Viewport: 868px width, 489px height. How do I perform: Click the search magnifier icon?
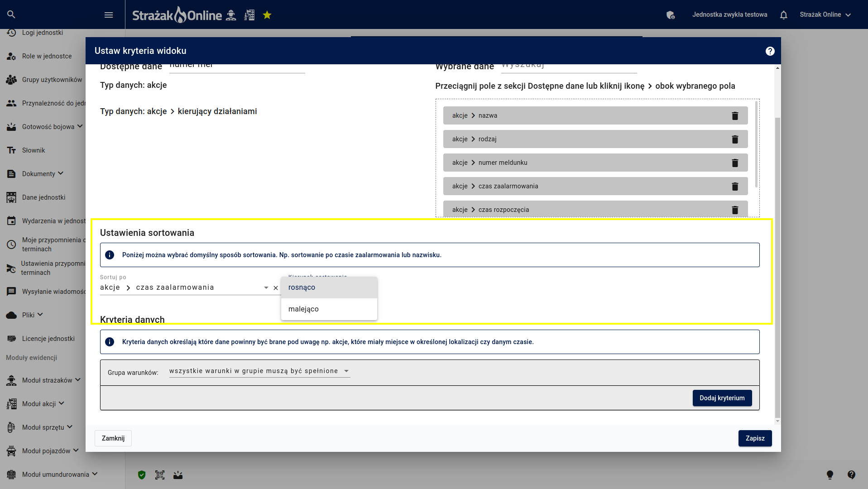pyautogui.click(x=11, y=14)
